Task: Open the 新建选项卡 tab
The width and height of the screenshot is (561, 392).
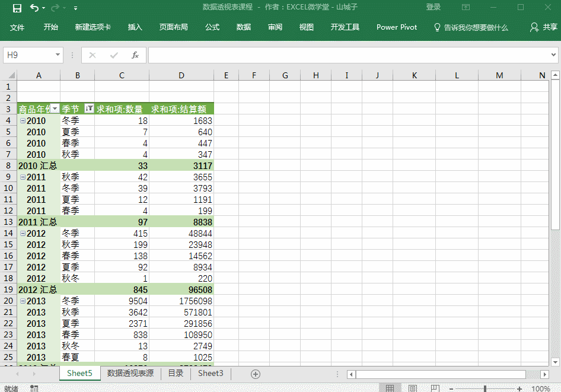Action: (93, 27)
